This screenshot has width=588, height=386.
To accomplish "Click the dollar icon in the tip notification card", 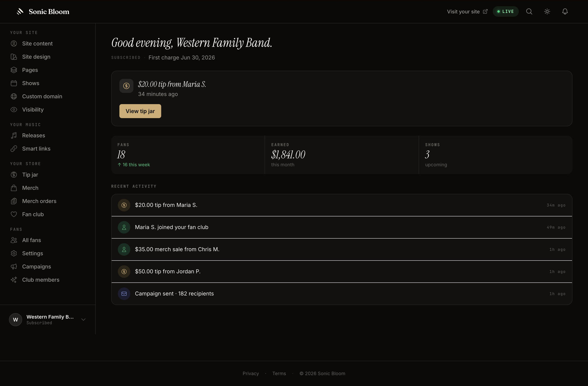I will (126, 86).
